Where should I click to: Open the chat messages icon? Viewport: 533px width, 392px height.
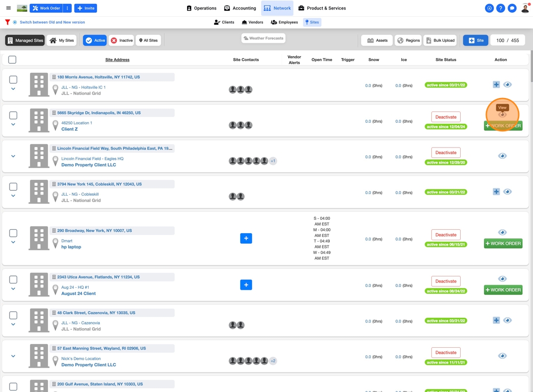(x=512, y=8)
